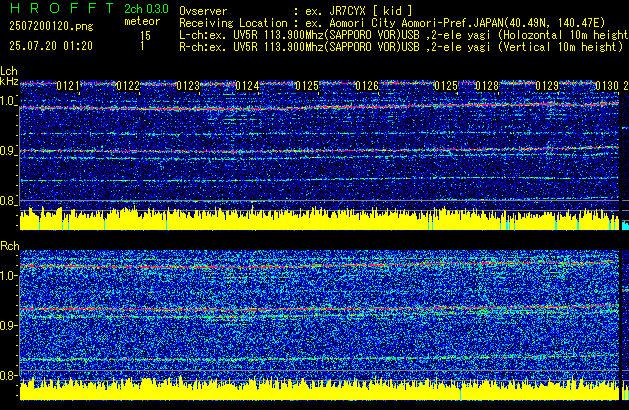Click the L-ch receiver description line
This screenshot has width=629, height=410.
[x=404, y=35]
